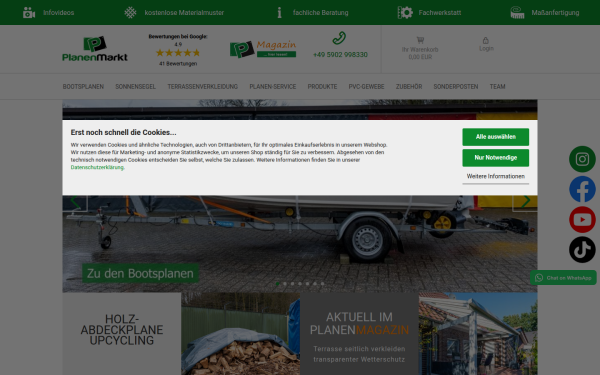Click the WhatsApp icon in chat button
Screen dimensions: 600x375
[x=539, y=278]
